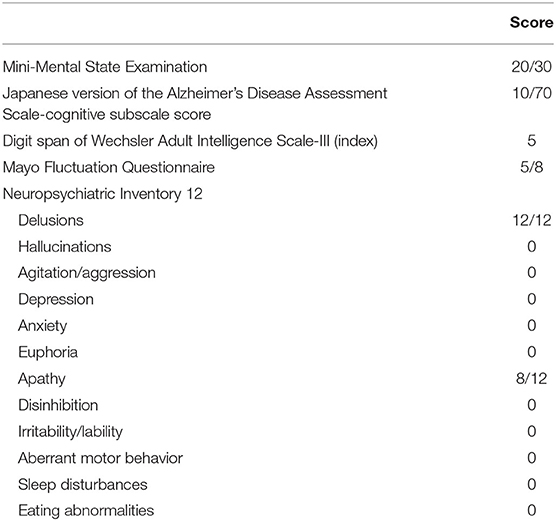Select the Mini-Mental State Examination row label
The image size is (556, 521).
105,67
